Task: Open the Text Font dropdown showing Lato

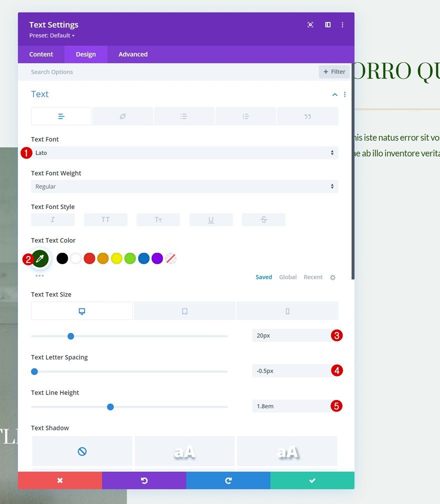Action: [184, 152]
